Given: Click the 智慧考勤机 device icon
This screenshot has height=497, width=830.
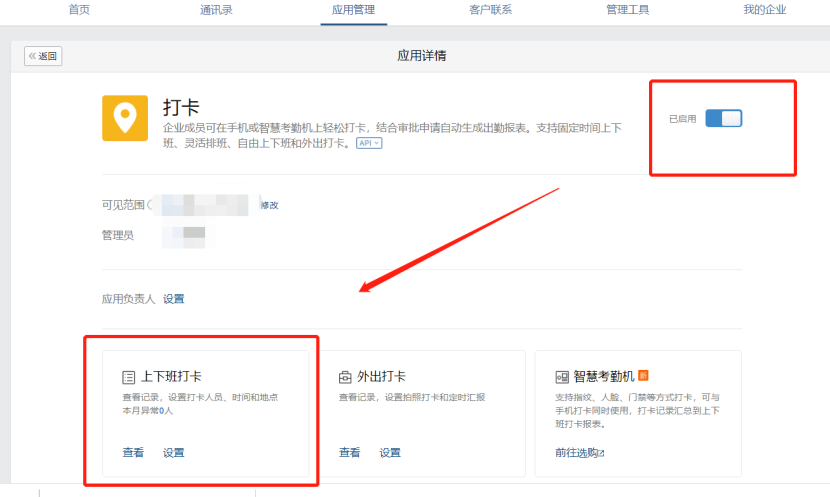Looking at the screenshot, I should coord(562,377).
